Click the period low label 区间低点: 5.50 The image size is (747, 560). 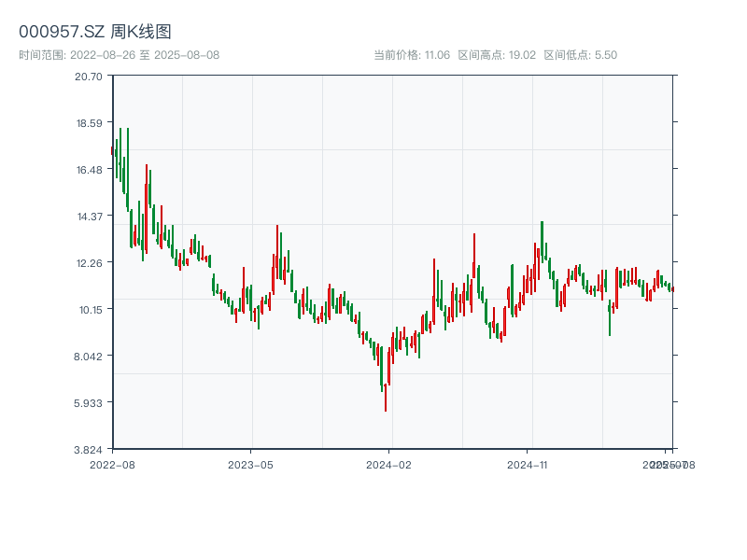(580, 55)
